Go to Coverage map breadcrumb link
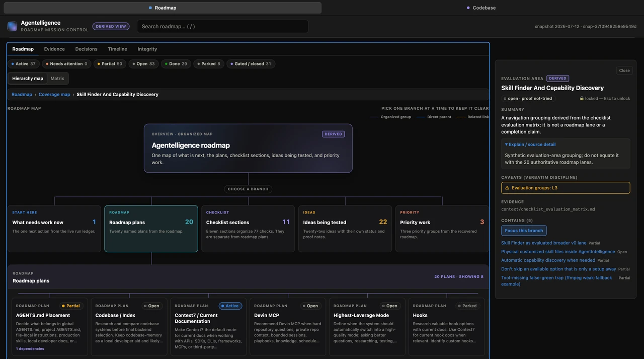Image resolution: width=644 pixels, height=359 pixels. click(x=54, y=94)
